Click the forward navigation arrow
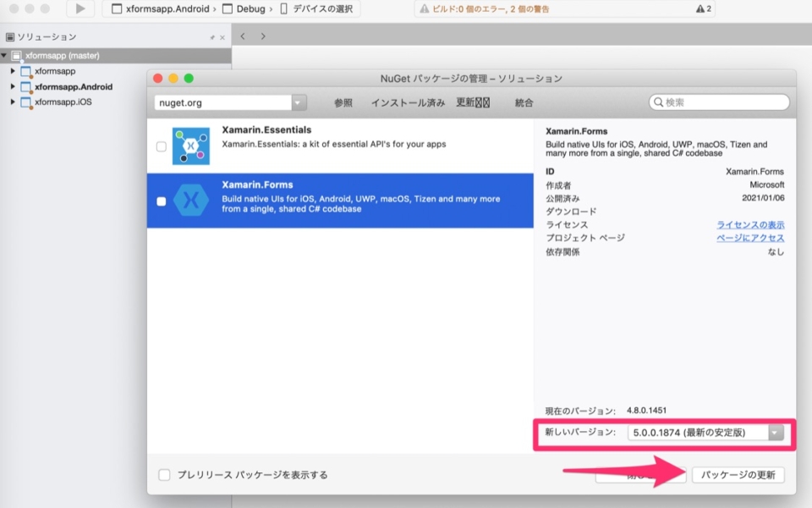Image resolution: width=812 pixels, height=508 pixels. (x=263, y=36)
